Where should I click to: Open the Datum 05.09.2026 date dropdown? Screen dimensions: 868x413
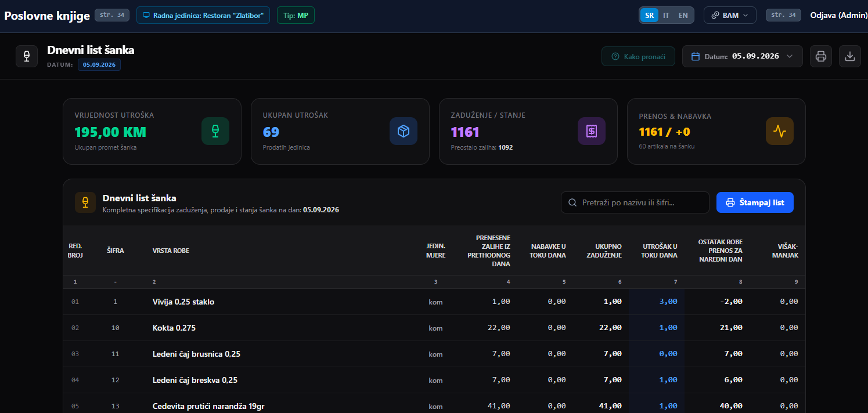(742, 56)
